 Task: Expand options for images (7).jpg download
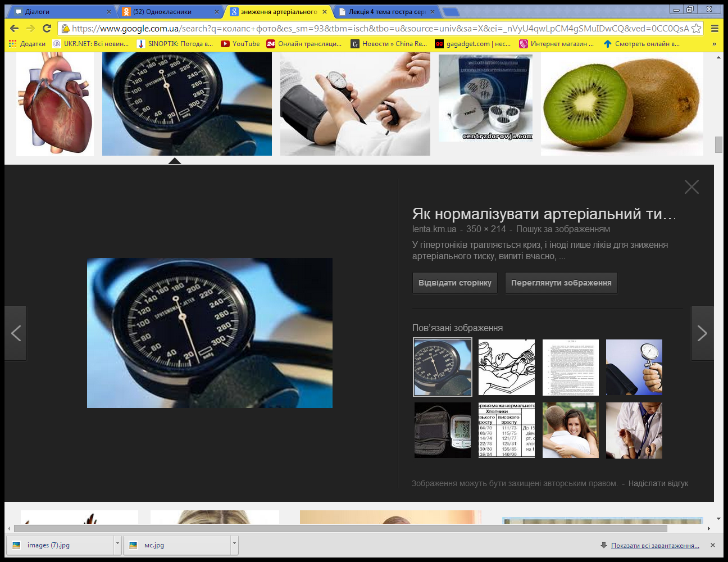tap(117, 545)
